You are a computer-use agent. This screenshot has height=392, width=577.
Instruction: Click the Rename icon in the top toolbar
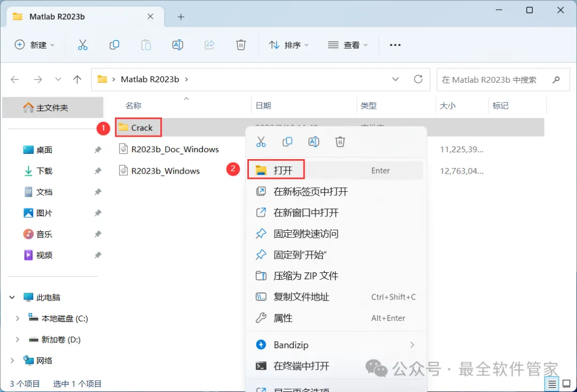pos(178,45)
